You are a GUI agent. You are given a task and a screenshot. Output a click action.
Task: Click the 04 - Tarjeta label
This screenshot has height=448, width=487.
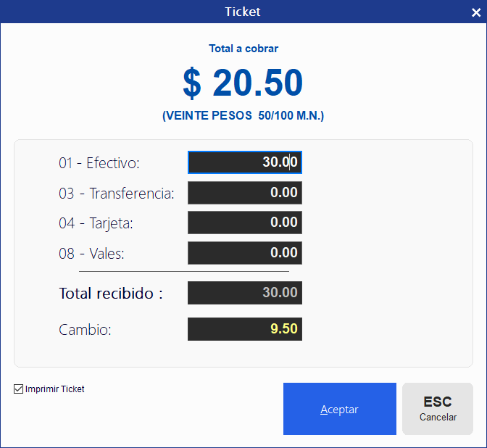coord(96,223)
